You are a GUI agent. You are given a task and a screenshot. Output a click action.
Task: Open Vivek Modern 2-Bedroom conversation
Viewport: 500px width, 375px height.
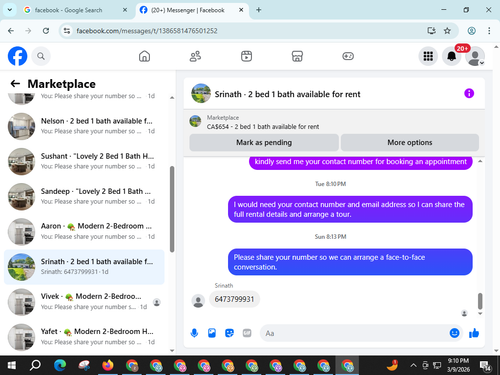84,302
